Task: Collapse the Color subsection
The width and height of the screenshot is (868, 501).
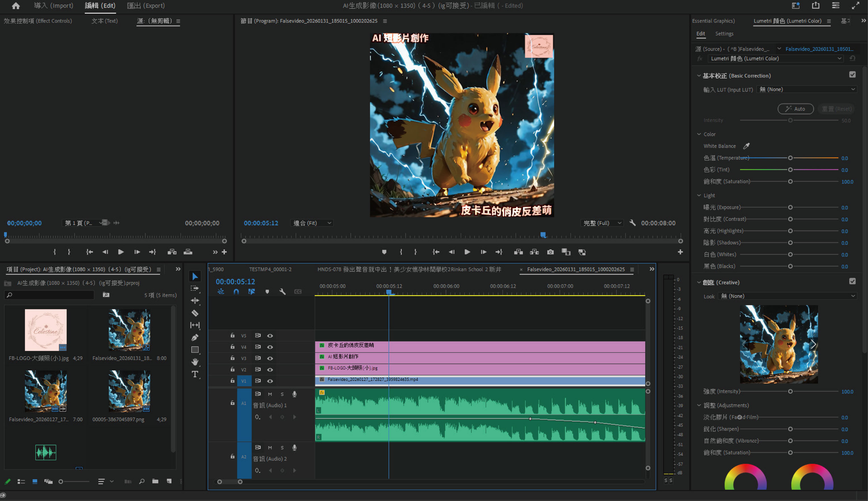Action: point(699,134)
